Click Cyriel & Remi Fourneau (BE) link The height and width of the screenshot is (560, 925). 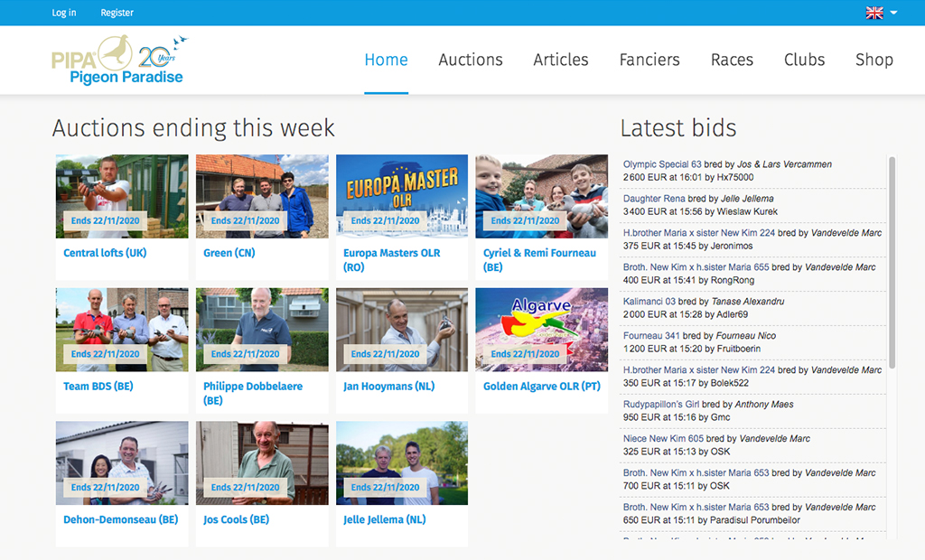click(540, 259)
